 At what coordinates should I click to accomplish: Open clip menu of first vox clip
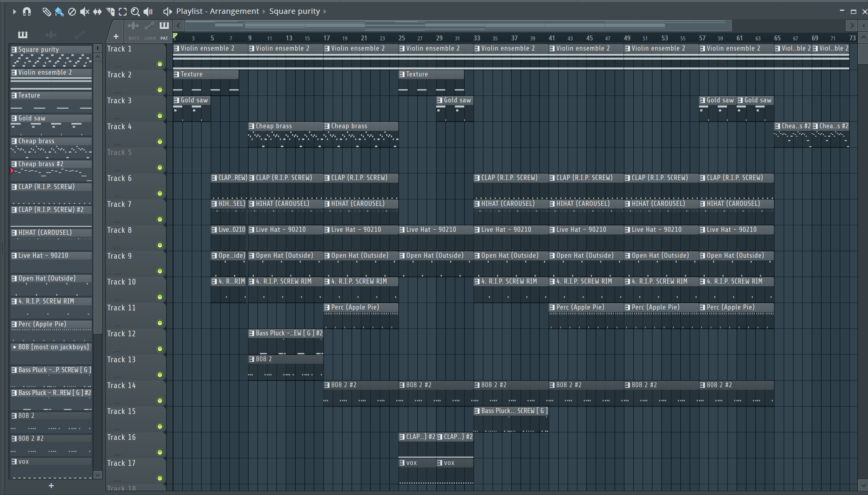402,463
